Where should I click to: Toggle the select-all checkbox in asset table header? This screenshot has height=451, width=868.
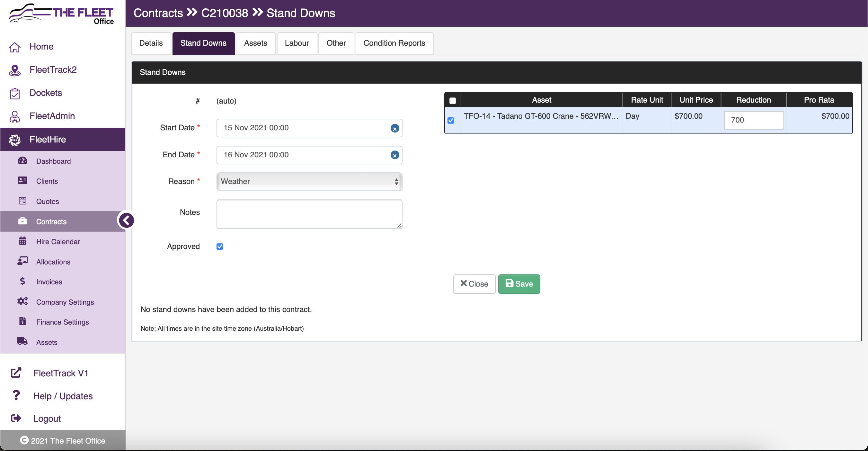453,100
